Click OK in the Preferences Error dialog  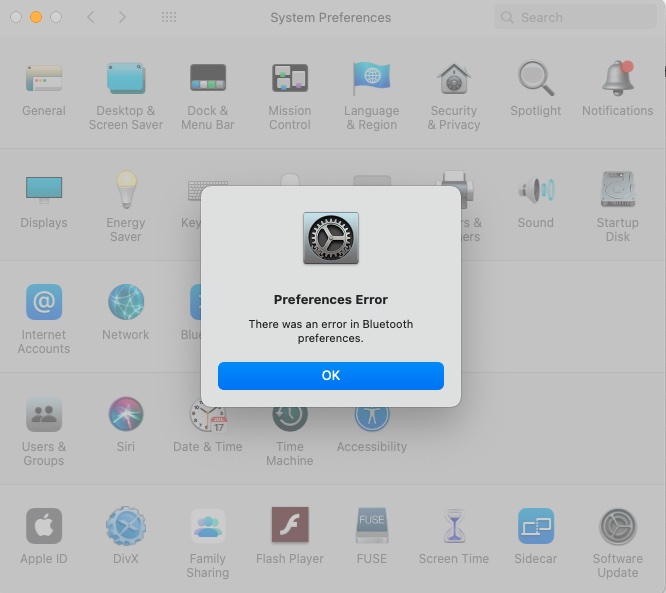[x=330, y=376]
